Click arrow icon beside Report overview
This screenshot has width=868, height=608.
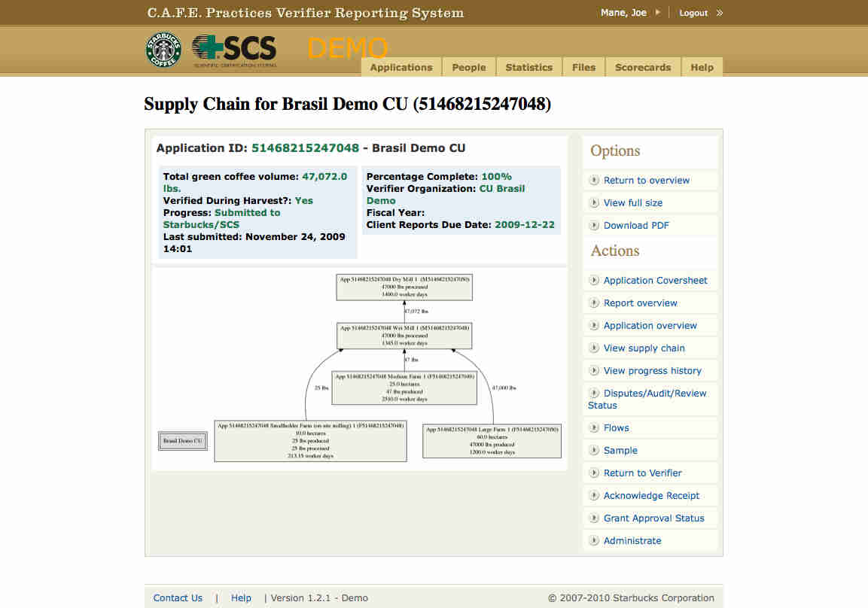click(x=594, y=302)
